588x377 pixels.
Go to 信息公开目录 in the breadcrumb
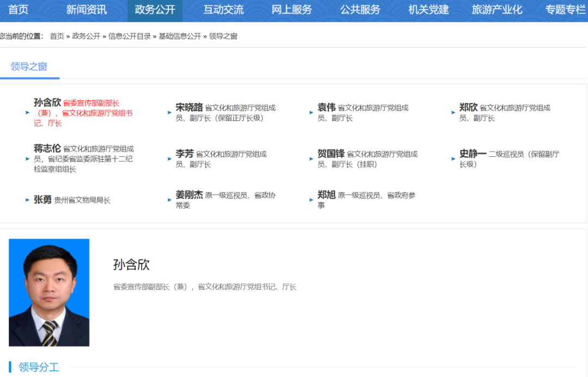pyautogui.click(x=130, y=37)
